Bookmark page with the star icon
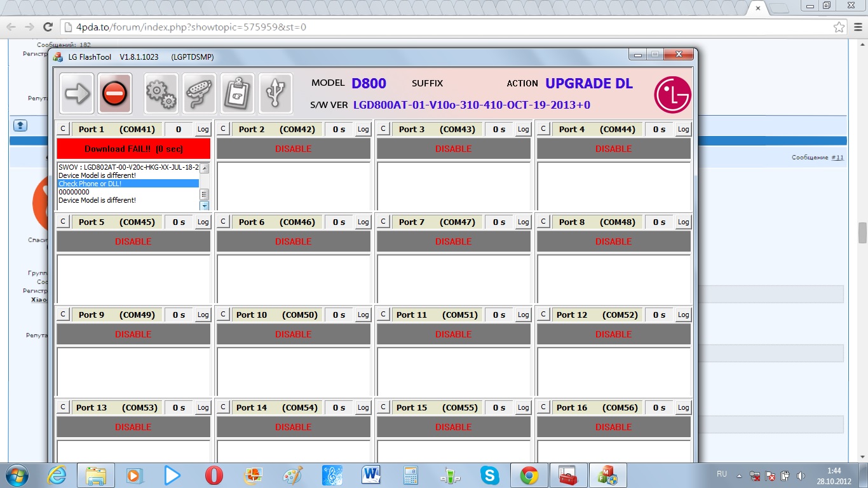 click(839, 27)
